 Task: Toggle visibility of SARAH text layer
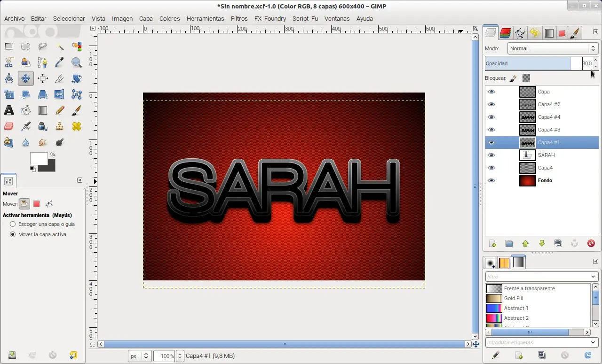tap(491, 155)
